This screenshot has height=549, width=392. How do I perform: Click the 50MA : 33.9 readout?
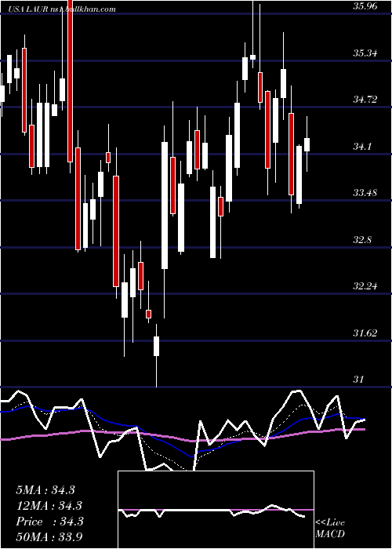[x=49, y=537]
